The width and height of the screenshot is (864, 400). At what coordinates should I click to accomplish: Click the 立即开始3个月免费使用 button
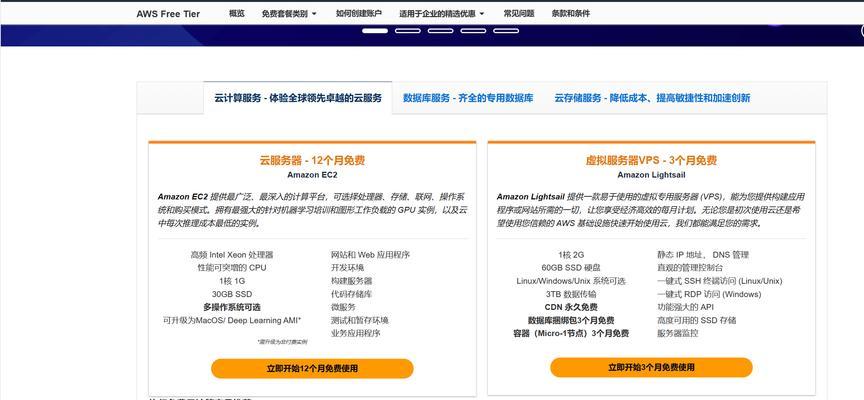[x=651, y=367]
